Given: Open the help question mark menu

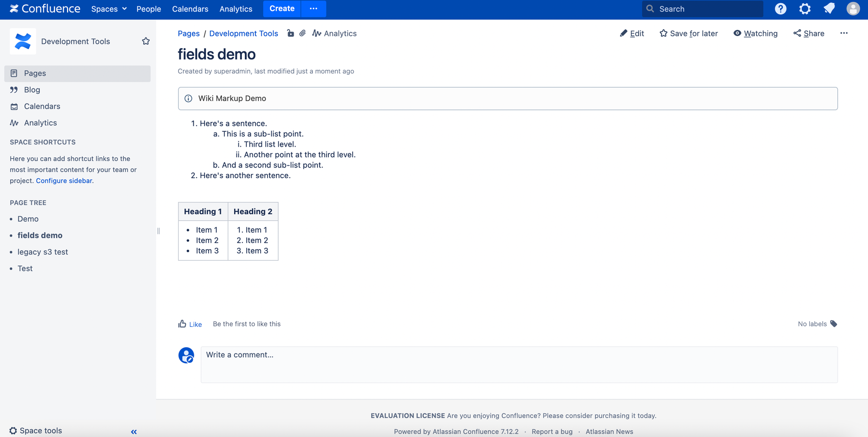Looking at the screenshot, I should click(781, 9).
